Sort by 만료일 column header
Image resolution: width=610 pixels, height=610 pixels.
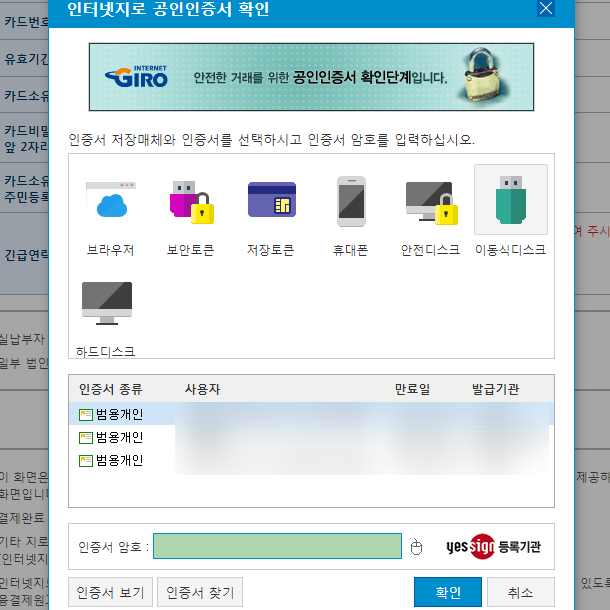[412, 389]
